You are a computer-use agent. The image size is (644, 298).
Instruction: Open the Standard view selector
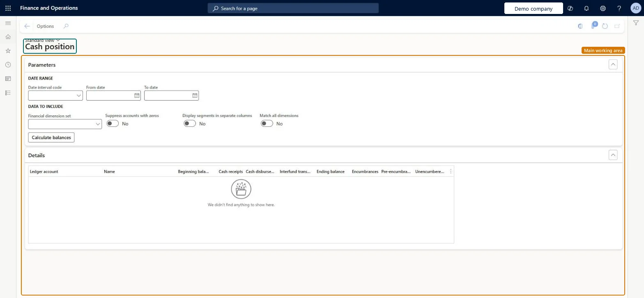click(42, 40)
